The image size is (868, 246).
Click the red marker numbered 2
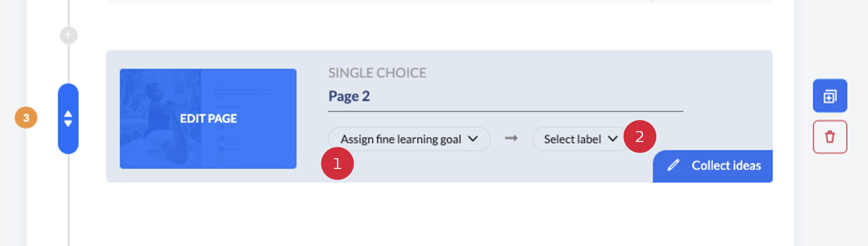[x=640, y=136]
